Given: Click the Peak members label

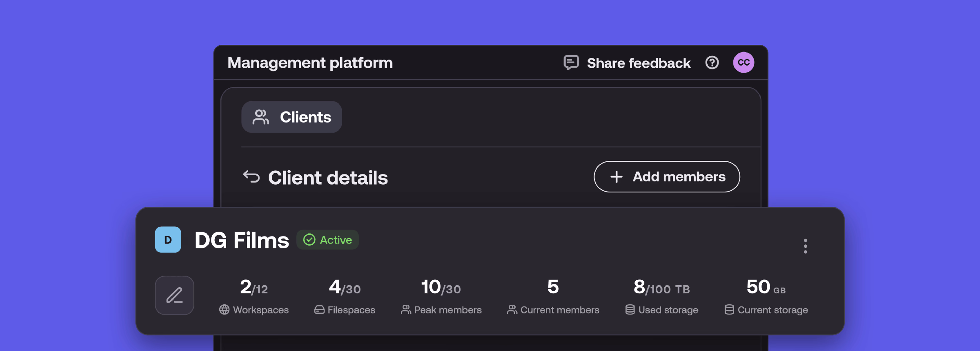Looking at the screenshot, I should click(448, 310).
